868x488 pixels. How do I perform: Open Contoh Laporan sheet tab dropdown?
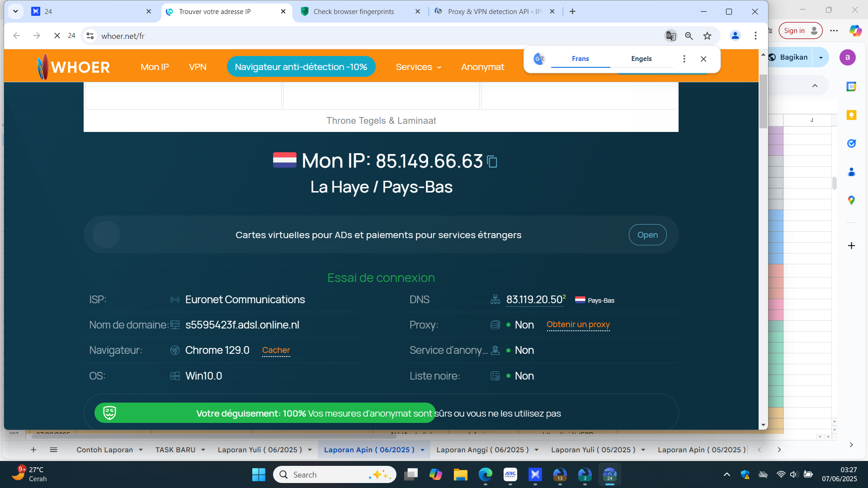point(141,450)
